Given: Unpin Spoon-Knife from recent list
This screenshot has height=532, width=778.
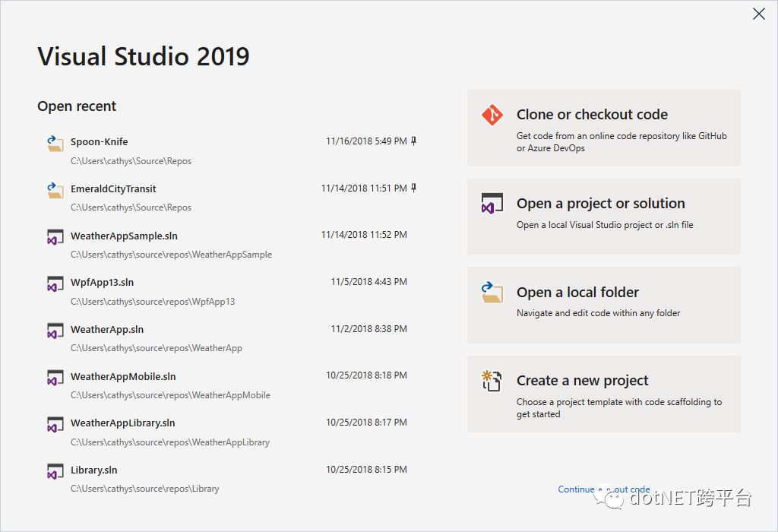Looking at the screenshot, I should [x=414, y=141].
